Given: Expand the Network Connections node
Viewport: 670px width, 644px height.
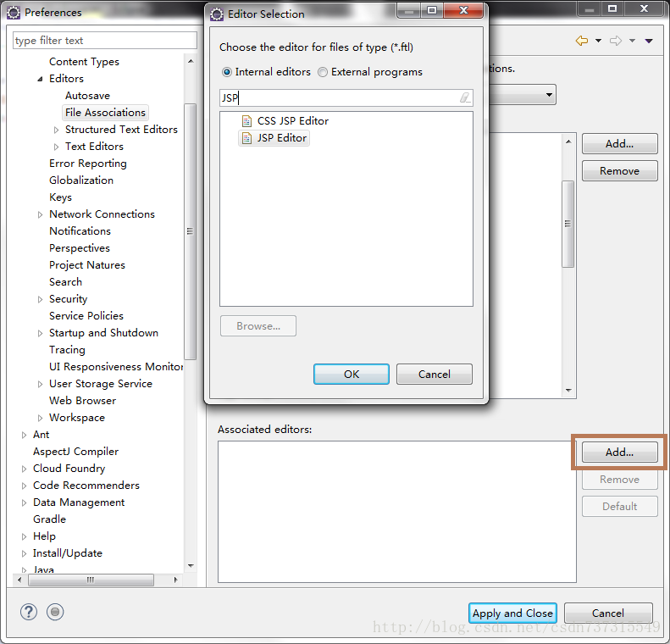Looking at the screenshot, I should click(x=40, y=214).
